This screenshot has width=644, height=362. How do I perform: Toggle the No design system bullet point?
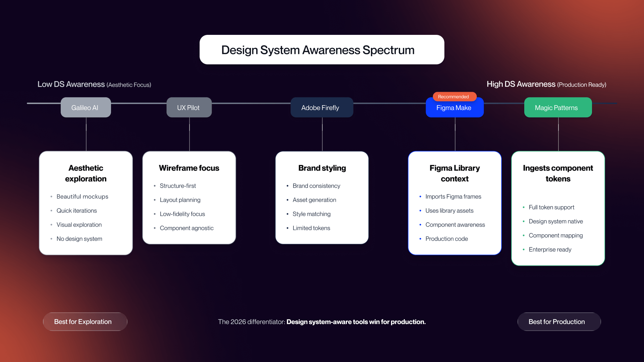pyautogui.click(x=79, y=239)
